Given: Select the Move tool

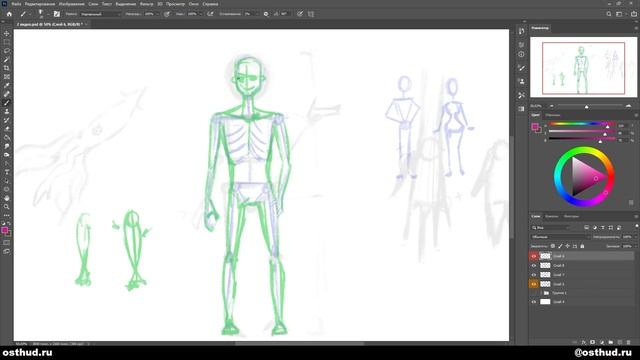Looking at the screenshot, I should [x=7, y=33].
